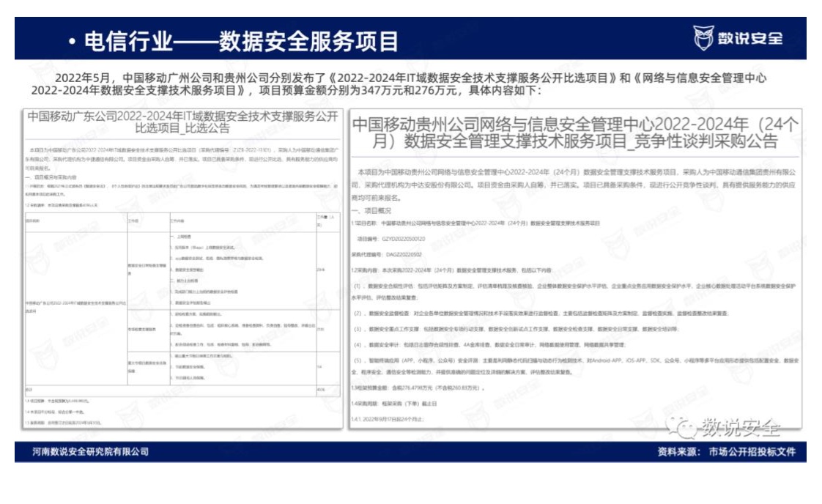Screen dimensions: 822x504
Task: Click item (2) 数据安全监督检查
Action: pyautogui.click(x=541, y=314)
